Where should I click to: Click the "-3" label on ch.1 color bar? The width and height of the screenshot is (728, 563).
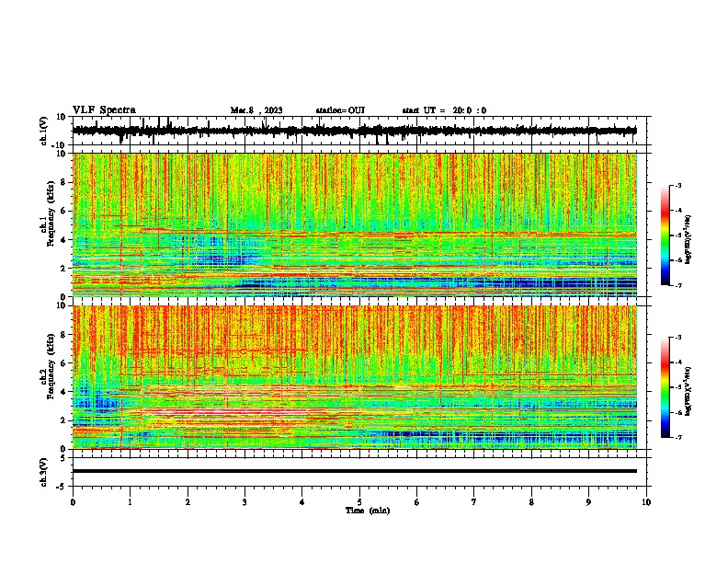(x=677, y=185)
